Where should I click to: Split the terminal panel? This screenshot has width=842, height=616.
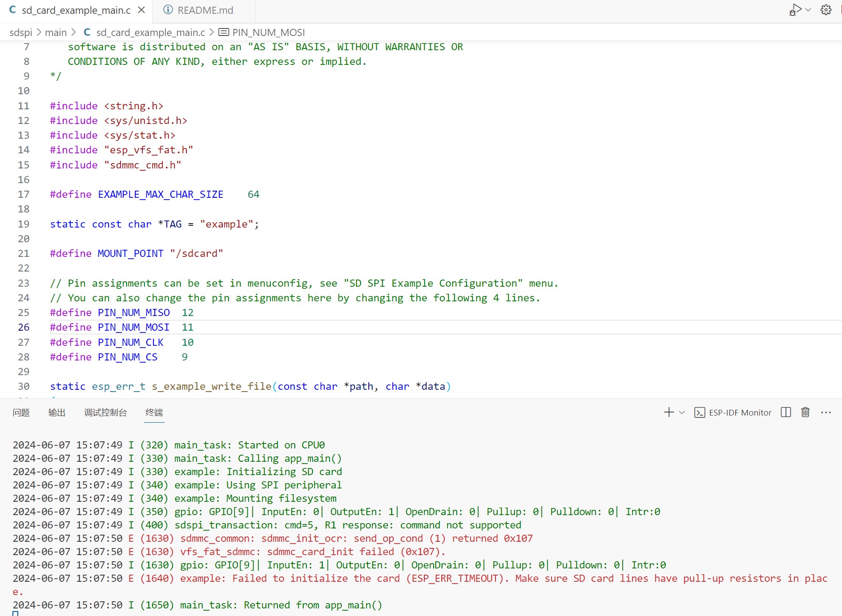tap(786, 412)
